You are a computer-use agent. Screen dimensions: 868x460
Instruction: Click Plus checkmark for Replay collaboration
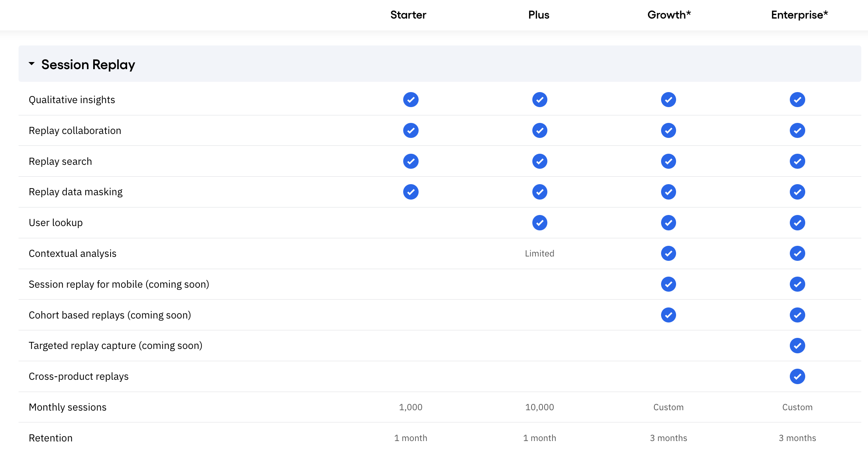tap(539, 130)
